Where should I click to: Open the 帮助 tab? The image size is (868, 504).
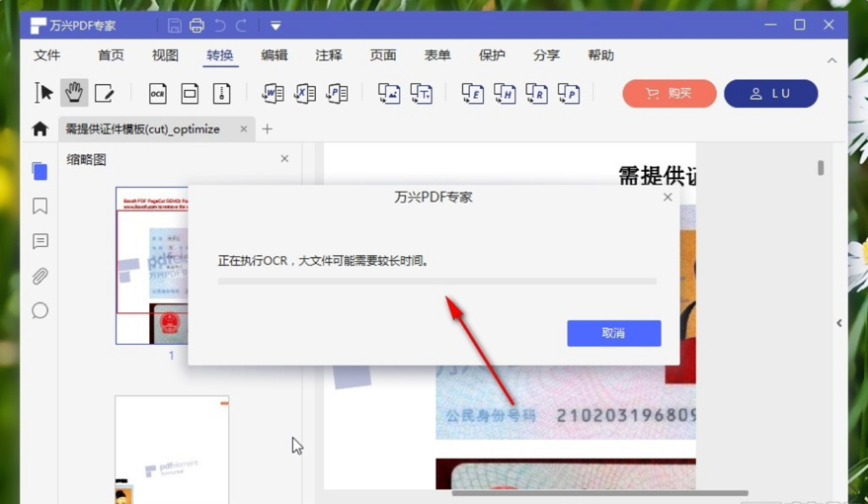click(600, 55)
